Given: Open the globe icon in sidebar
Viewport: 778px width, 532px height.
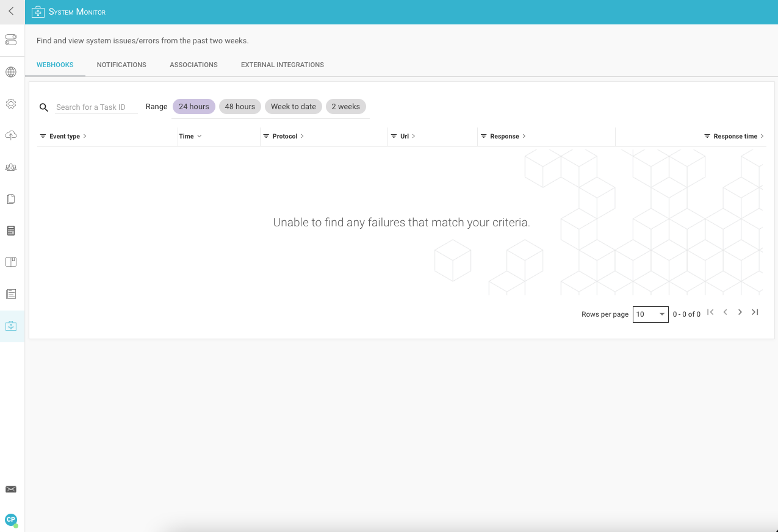Looking at the screenshot, I should tap(11, 72).
